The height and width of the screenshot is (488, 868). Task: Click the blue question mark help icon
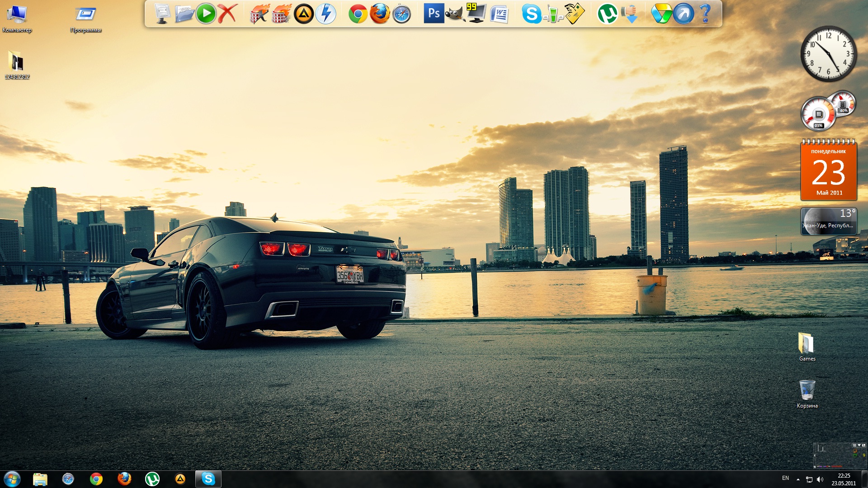[x=705, y=14]
